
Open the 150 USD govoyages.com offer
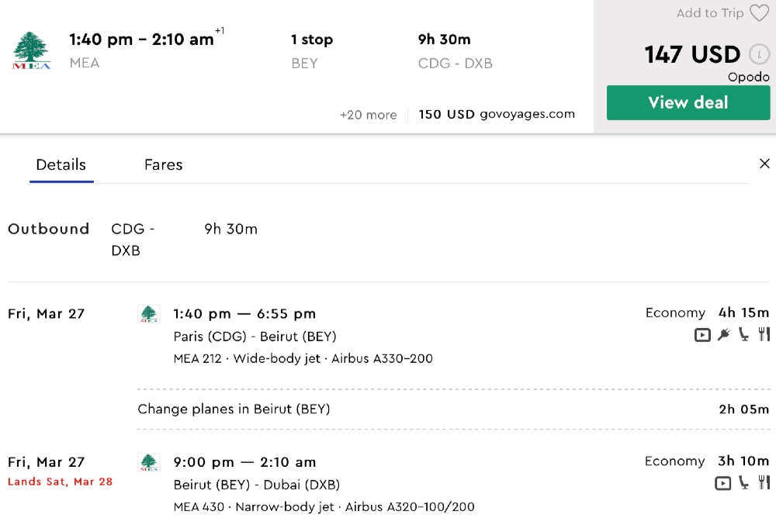click(x=497, y=115)
